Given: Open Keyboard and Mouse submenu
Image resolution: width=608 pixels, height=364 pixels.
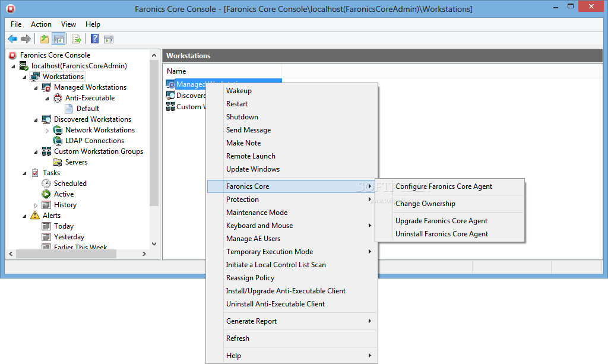Looking at the screenshot, I should (292, 226).
